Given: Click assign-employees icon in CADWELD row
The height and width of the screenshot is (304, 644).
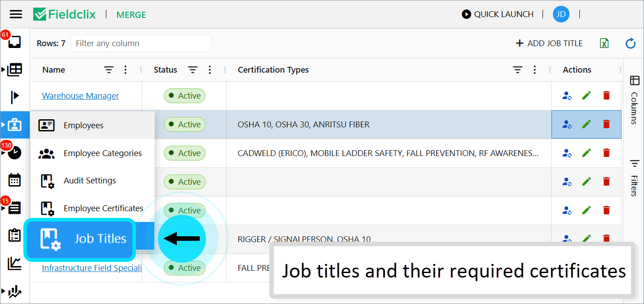Looking at the screenshot, I should click(567, 153).
